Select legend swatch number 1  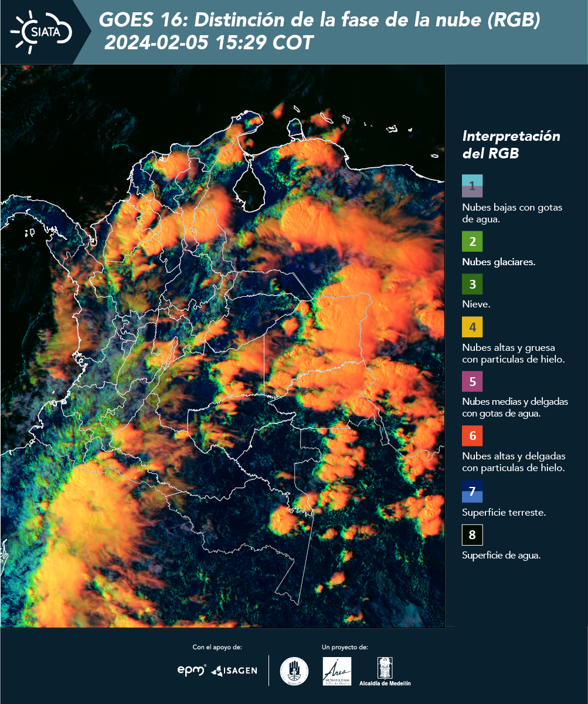[472, 185]
